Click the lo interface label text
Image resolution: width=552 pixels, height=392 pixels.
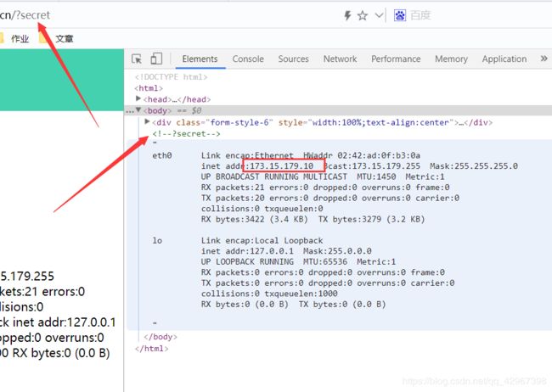157,240
